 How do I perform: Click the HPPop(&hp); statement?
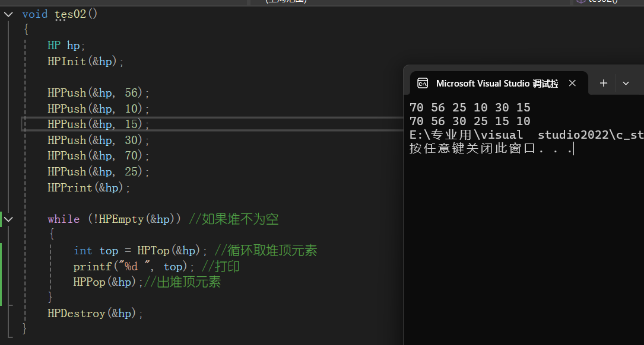108,282
